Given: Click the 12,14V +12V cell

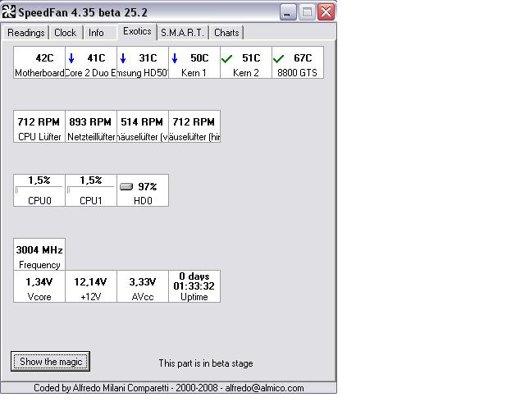Looking at the screenshot, I should pyautogui.click(x=91, y=286).
